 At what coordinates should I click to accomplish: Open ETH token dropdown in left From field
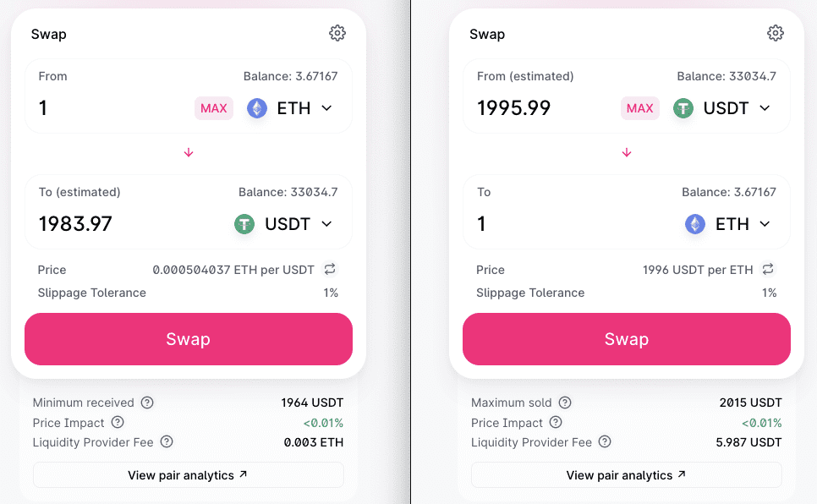click(x=290, y=108)
